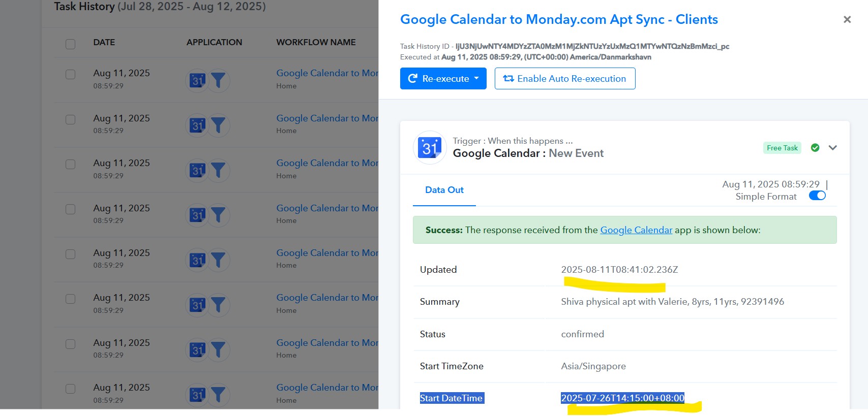Click the green success status icon
Image resolution: width=868 pixels, height=416 pixels.
(x=815, y=148)
